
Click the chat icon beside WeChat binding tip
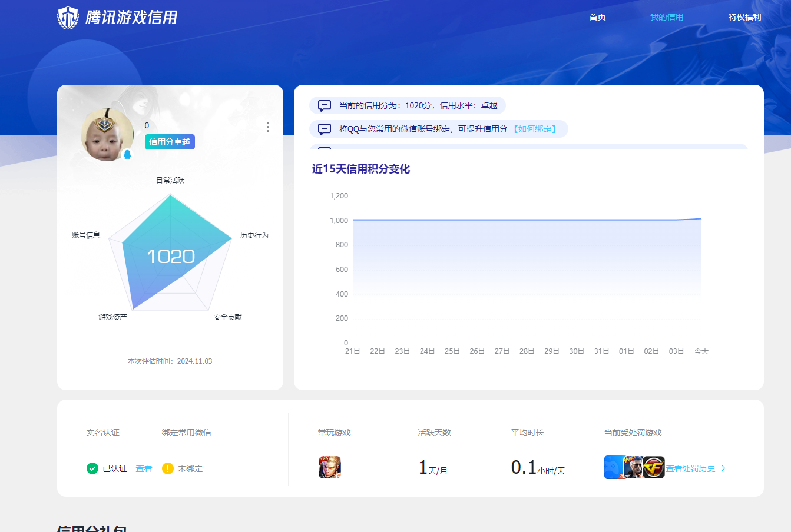(325, 129)
